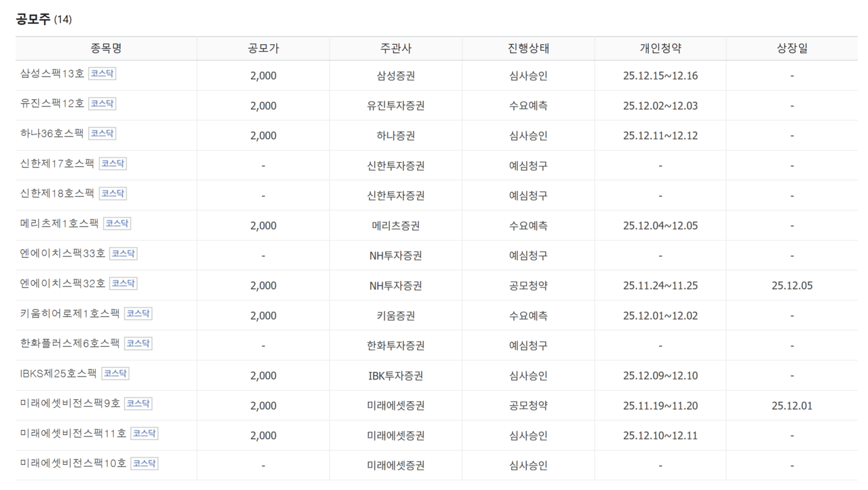Click the 코스닥 badge beside 유진스팩12호
This screenshot has width=868, height=490.
tap(102, 103)
